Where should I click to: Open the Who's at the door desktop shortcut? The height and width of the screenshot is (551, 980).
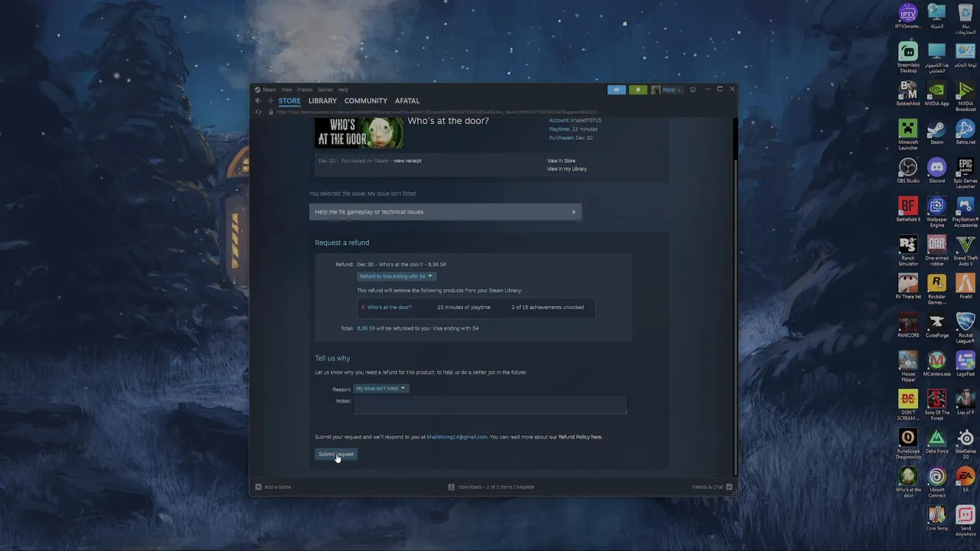(x=908, y=482)
